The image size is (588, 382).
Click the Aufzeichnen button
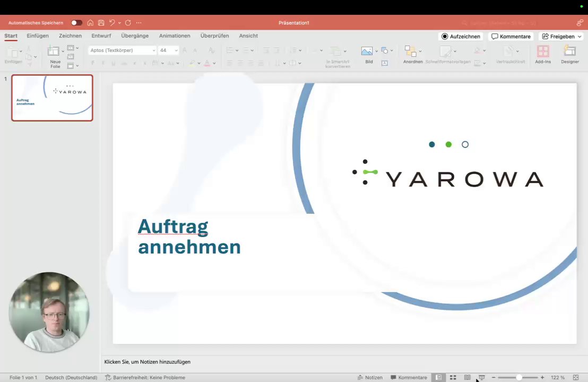tap(461, 37)
